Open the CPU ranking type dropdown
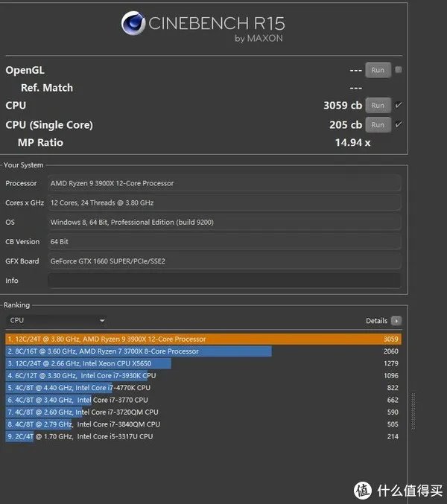This screenshot has height=504, width=447. point(57,321)
